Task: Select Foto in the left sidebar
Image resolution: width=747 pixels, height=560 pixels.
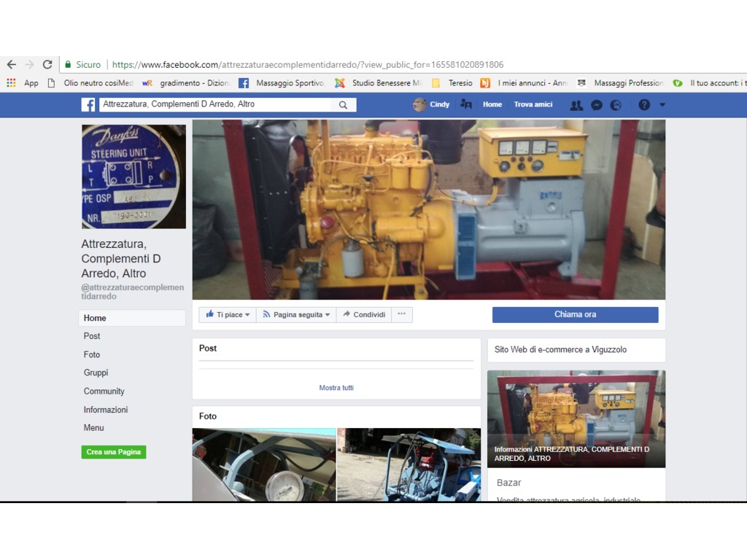Action: click(x=92, y=354)
